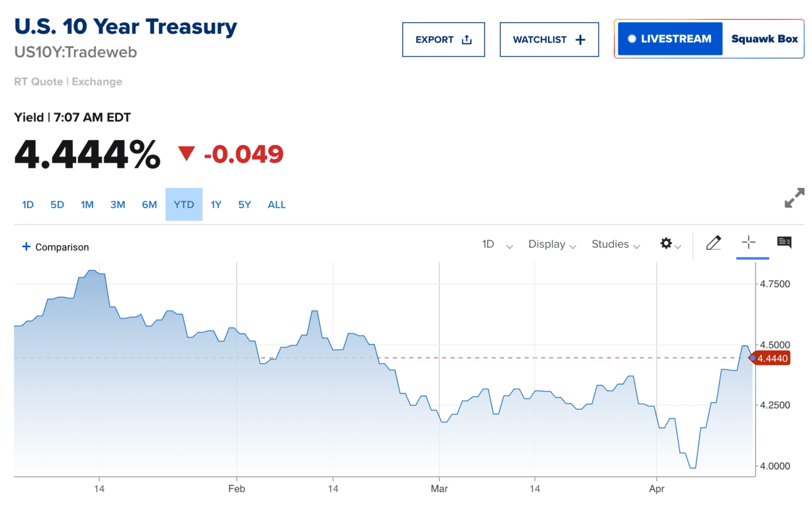Select the 1M time range tab
812x525 pixels.
pyautogui.click(x=87, y=204)
